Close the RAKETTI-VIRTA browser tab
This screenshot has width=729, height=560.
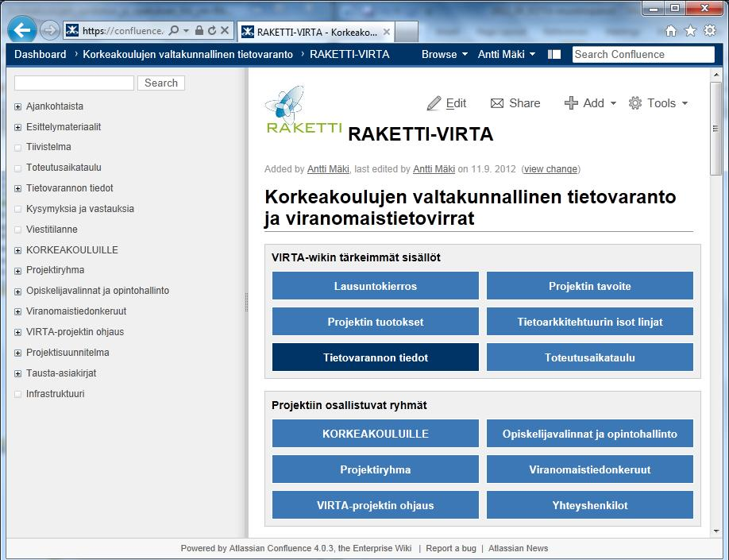pyautogui.click(x=387, y=32)
